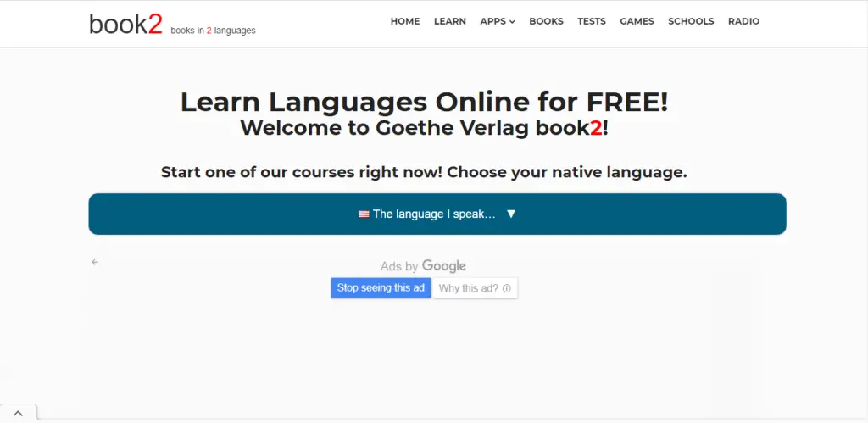The height and width of the screenshot is (423, 868).
Task: Click the US flag icon in language selector
Action: [x=364, y=214]
